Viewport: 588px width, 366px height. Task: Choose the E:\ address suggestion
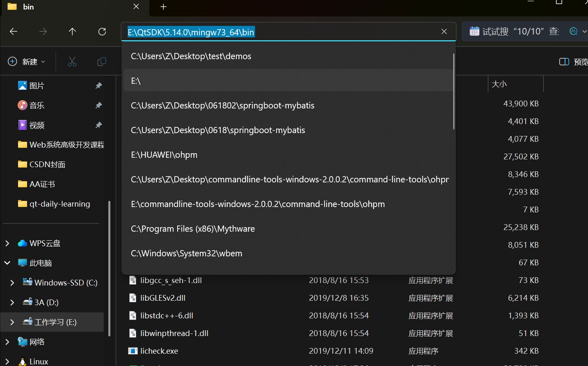click(288, 81)
